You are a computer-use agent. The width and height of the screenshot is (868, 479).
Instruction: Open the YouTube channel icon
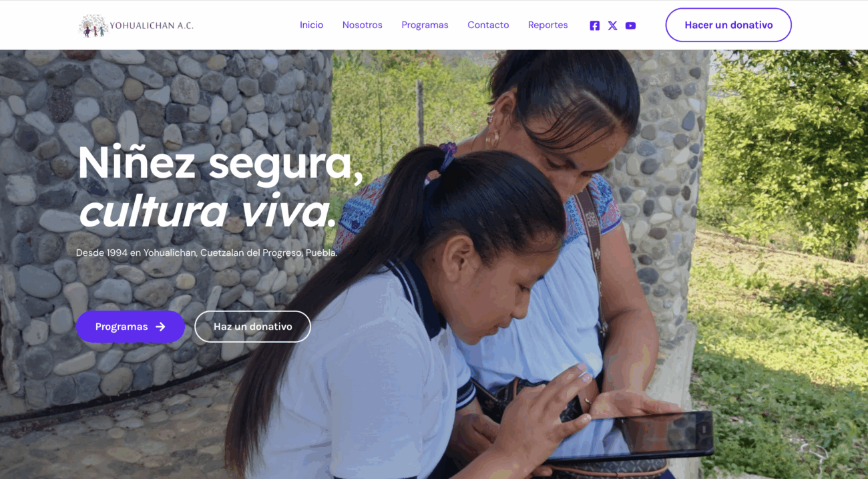coord(630,25)
